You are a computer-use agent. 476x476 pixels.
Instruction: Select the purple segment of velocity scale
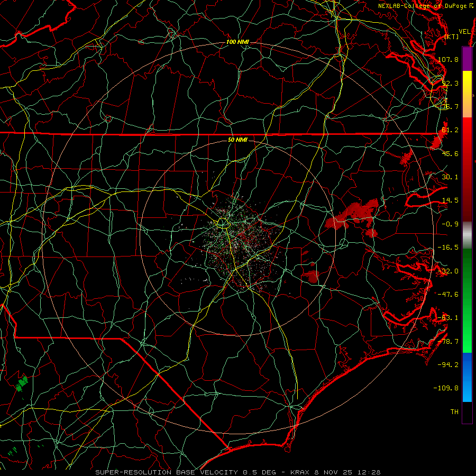pos(467,59)
